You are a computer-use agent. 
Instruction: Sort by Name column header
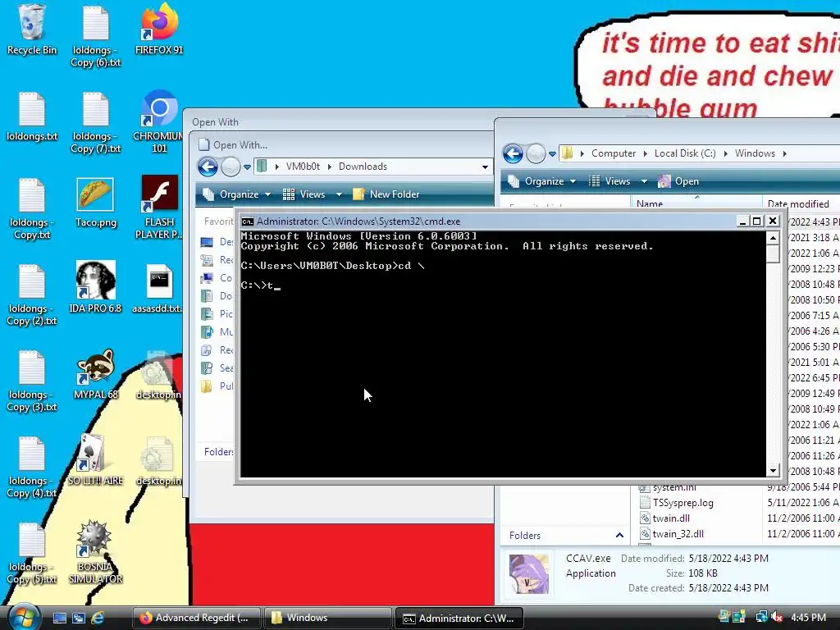[x=696, y=203]
